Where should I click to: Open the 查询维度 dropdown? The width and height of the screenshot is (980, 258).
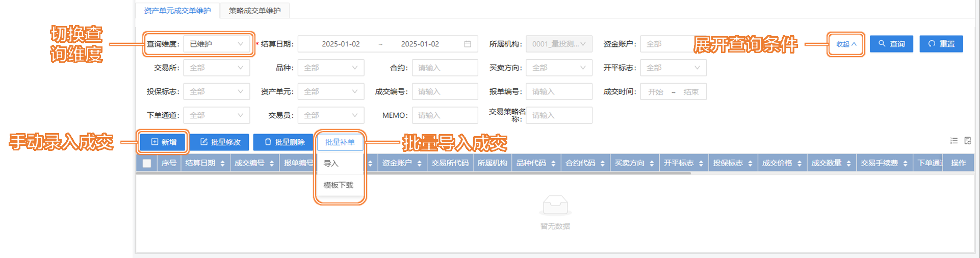(217, 44)
